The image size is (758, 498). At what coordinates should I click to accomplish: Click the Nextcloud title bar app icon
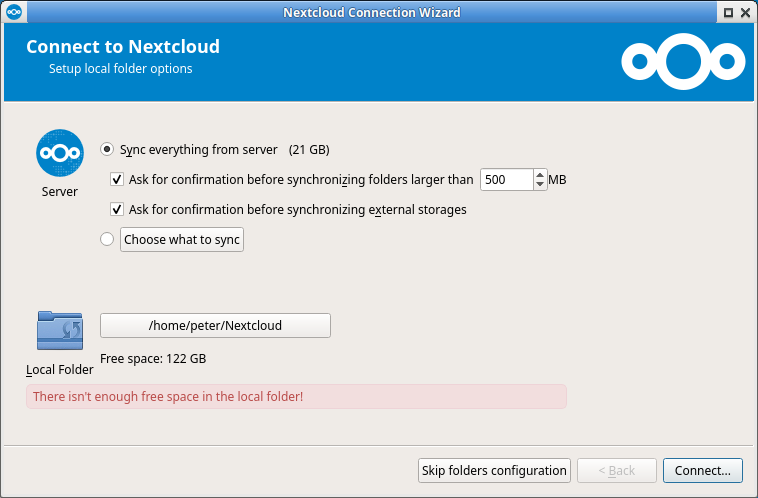point(14,12)
